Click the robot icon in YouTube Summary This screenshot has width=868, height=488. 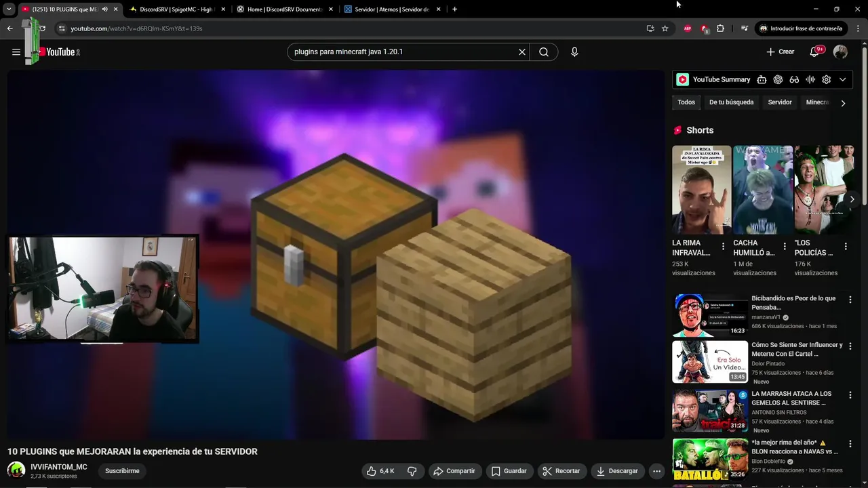coord(762,79)
